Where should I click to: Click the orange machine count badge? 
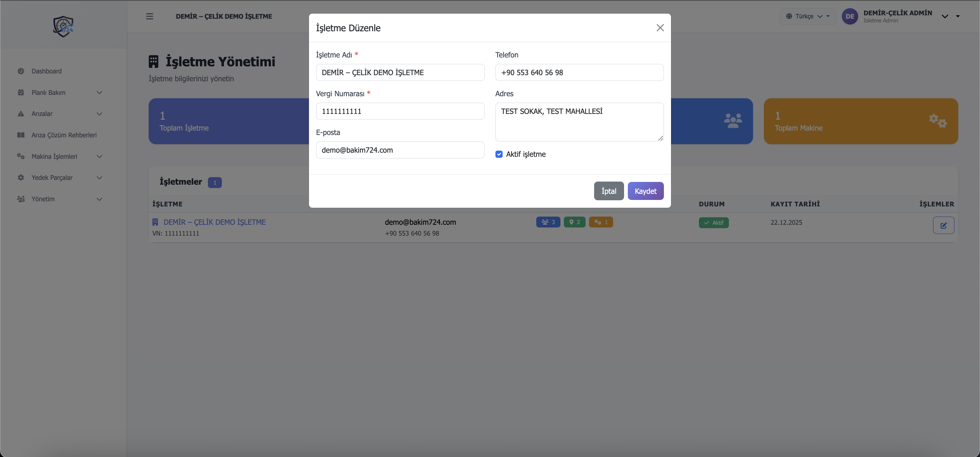pyautogui.click(x=601, y=222)
